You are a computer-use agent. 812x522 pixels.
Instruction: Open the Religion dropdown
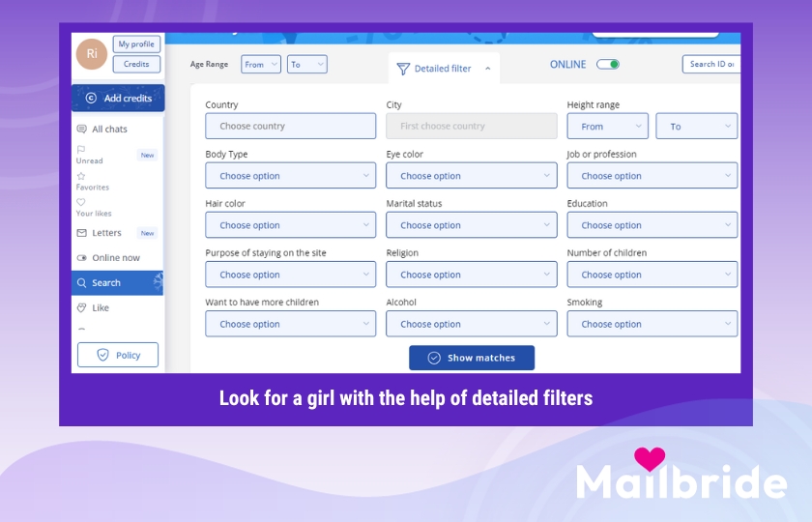pos(472,275)
